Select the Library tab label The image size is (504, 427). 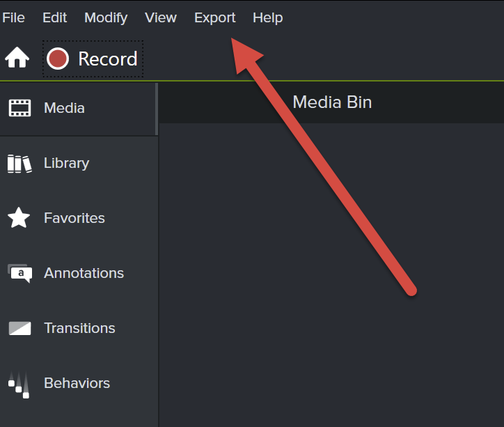pyautogui.click(x=66, y=163)
